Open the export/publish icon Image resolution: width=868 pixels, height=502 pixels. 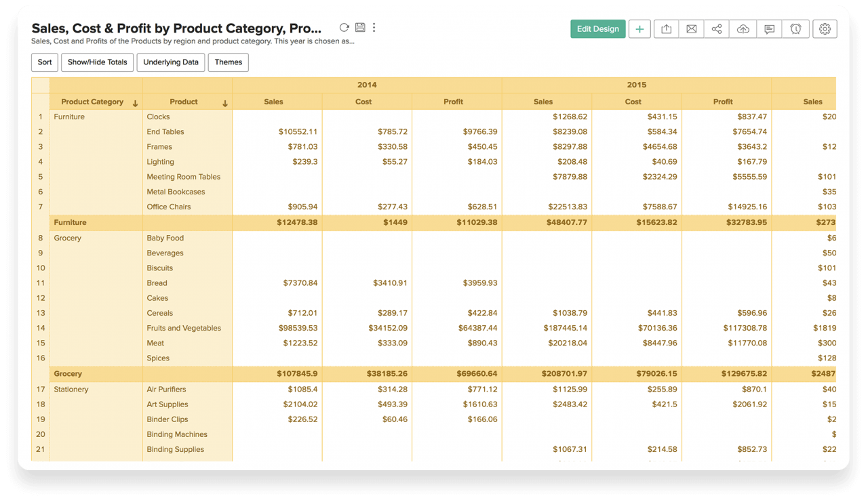click(x=665, y=28)
